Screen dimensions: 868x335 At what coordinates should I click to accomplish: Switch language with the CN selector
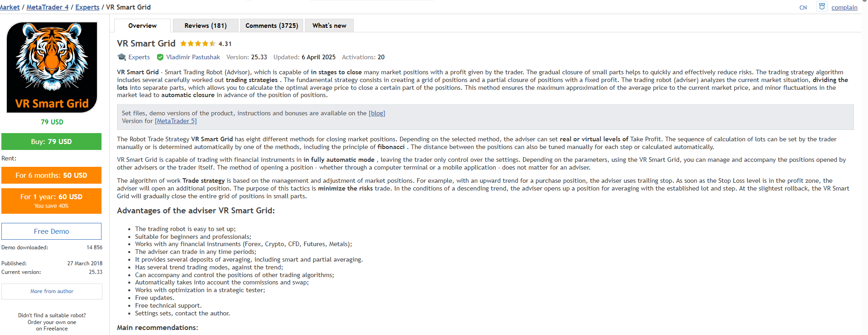coord(803,7)
